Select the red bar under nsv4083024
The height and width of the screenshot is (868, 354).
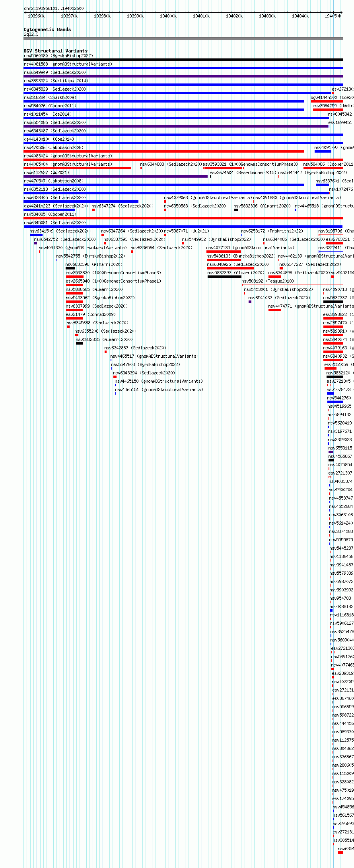point(183,160)
